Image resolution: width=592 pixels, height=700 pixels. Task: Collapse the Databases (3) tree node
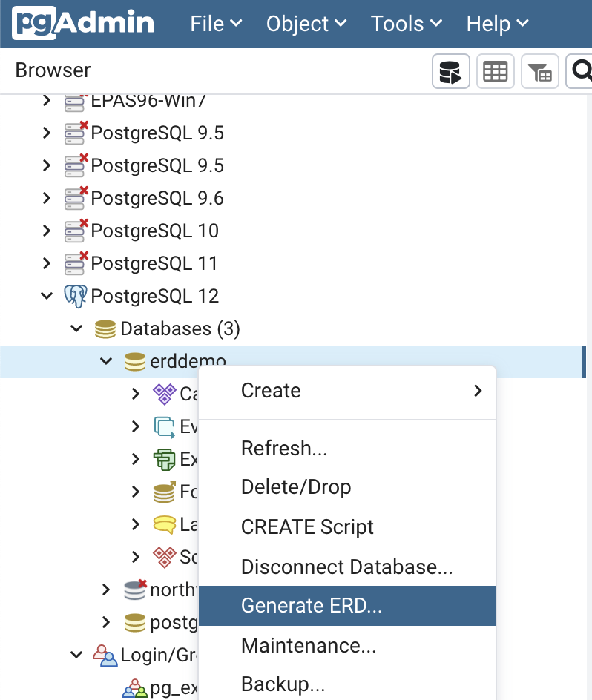click(76, 328)
